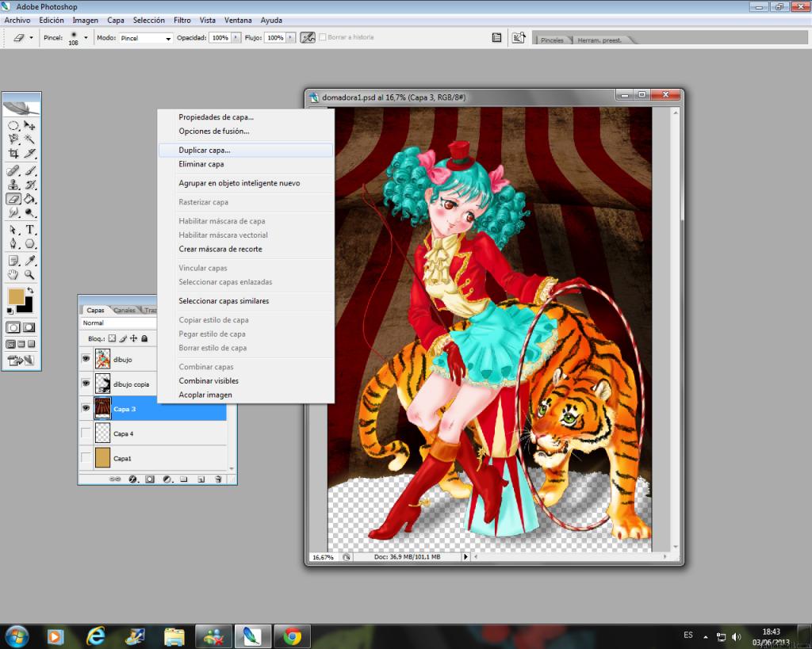Jump to ImageReady from the toolbox
Screen dimensions: 812x649
tap(21, 361)
